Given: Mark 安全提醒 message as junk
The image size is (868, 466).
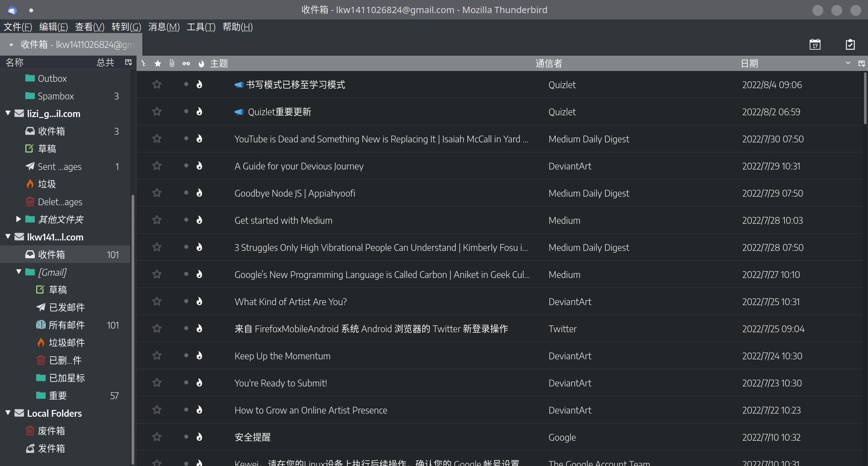Looking at the screenshot, I should point(199,437).
